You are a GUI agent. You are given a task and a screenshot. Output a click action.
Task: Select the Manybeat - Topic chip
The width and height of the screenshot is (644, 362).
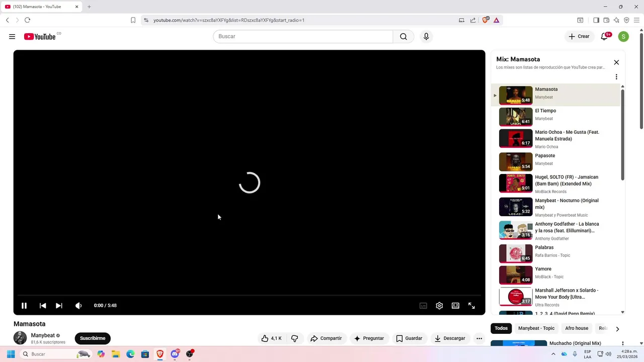(x=536, y=328)
